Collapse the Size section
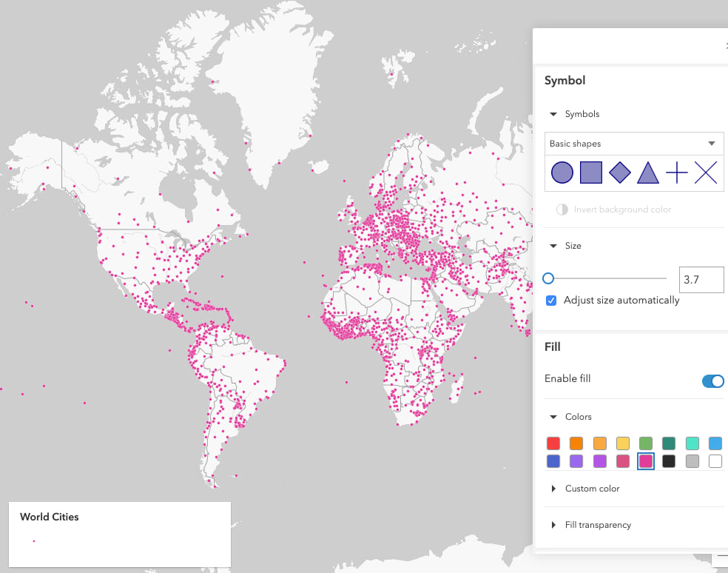 (x=553, y=246)
